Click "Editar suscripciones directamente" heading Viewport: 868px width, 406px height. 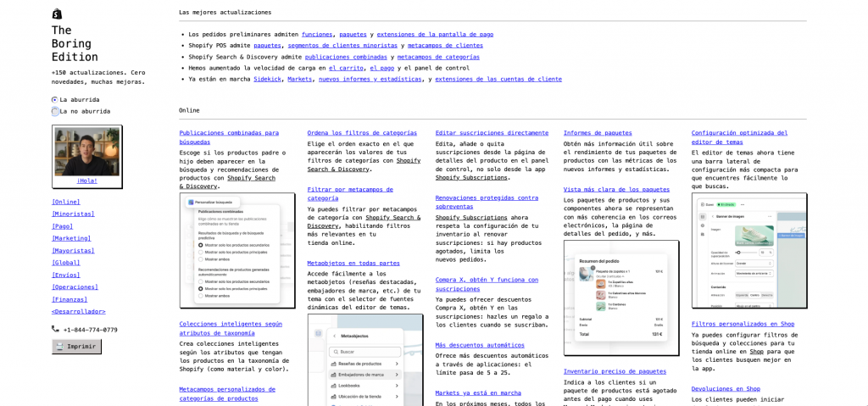(x=492, y=133)
